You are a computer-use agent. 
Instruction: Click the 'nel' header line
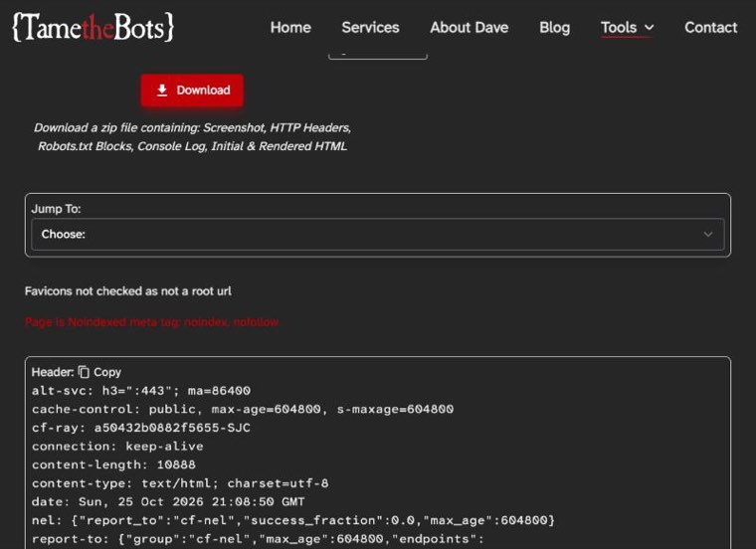(x=293, y=520)
